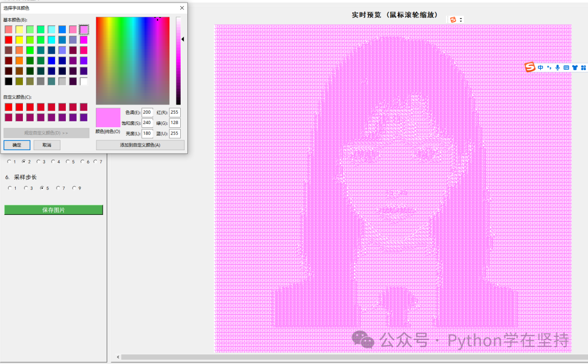Toggle the 中 Chinese/English mode icon

(541, 67)
